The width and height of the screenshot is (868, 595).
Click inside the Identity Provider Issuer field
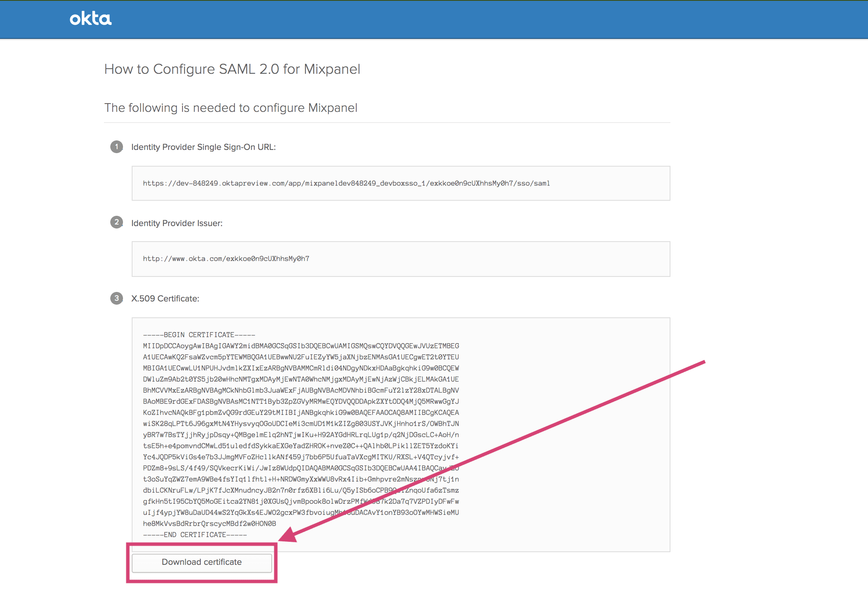point(400,259)
